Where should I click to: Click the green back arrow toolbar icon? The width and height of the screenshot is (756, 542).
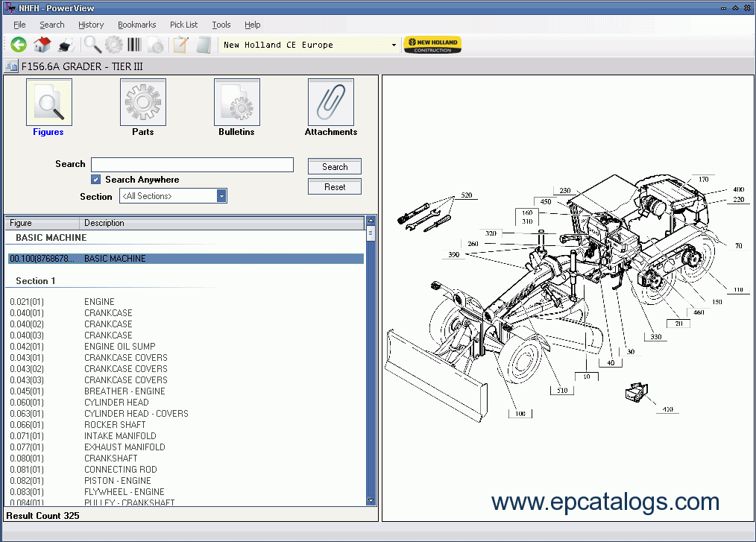coord(19,45)
